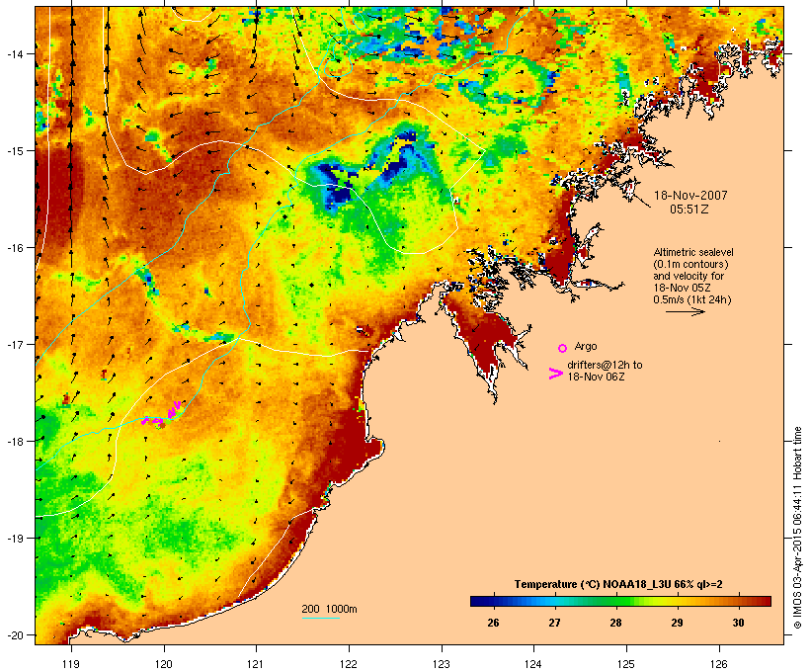Click the latitude label '-18'
This screenshot has width=810, height=672.
(14, 441)
